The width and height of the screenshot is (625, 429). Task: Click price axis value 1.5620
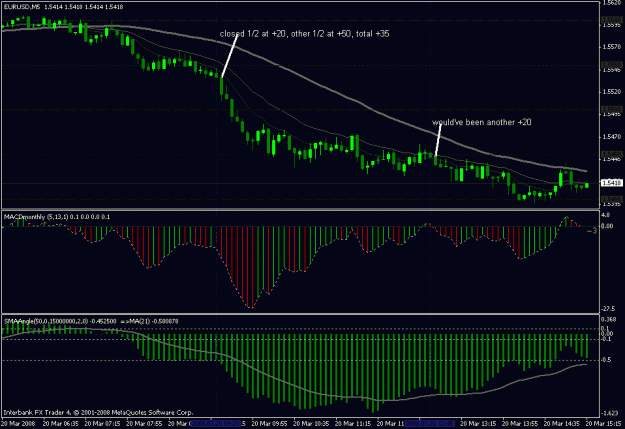tap(613, 2)
